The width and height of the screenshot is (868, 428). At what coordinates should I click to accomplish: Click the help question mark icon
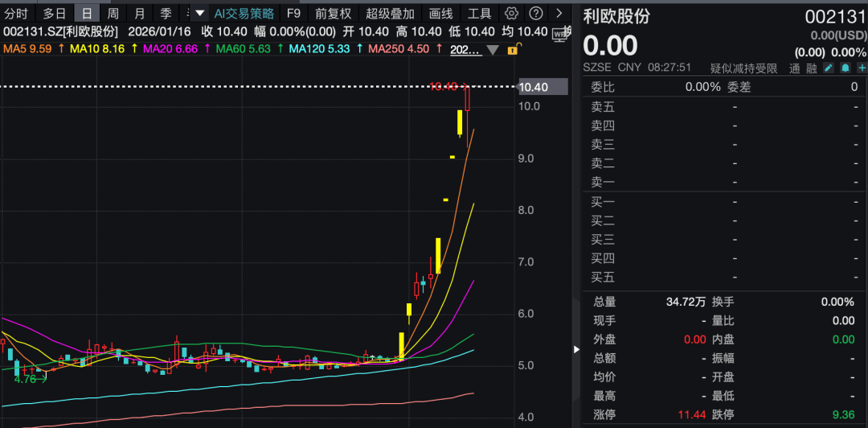pyautogui.click(x=536, y=14)
